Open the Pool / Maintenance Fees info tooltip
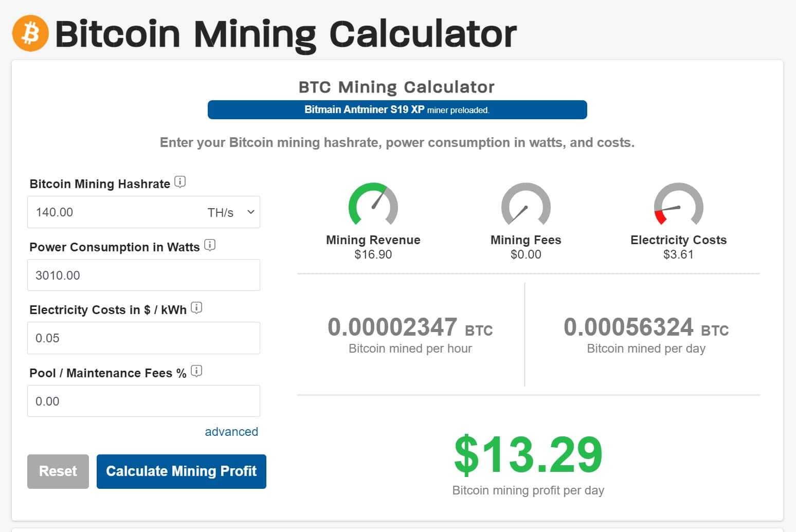The width and height of the screenshot is (796, 532). (x=197, y=371)
